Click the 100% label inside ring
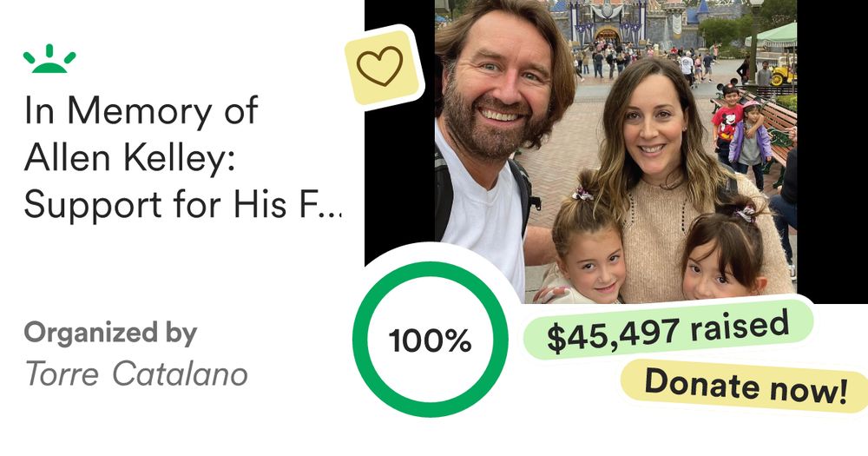Viewport: 868px width, 456px height. pyautogui.click(x=431, y=340)
